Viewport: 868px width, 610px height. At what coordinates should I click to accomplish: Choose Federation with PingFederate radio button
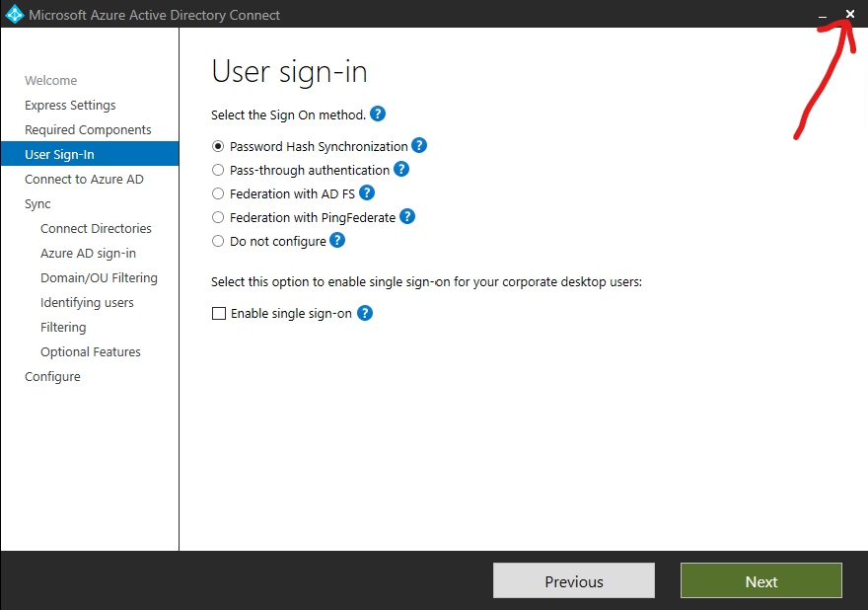(x=218, y=218)
